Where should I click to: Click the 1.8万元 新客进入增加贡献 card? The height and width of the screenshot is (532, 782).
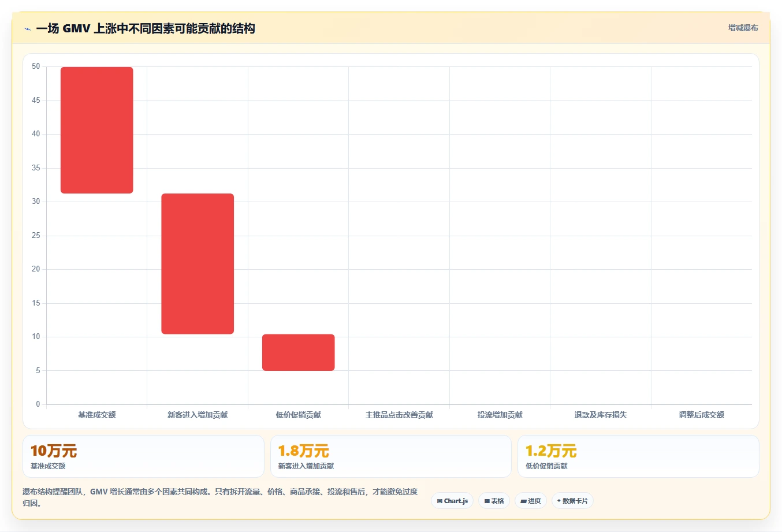(x=391, y=456)
